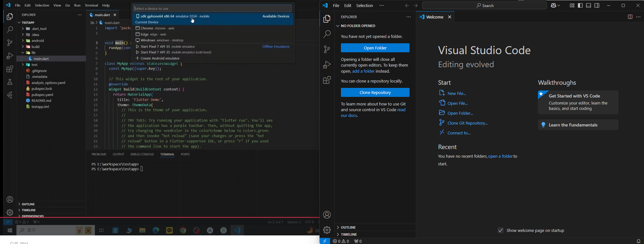
Task: Go back using the arrow in Welcome window title bar
Action: pyautogui.click(x=407, y=6)
